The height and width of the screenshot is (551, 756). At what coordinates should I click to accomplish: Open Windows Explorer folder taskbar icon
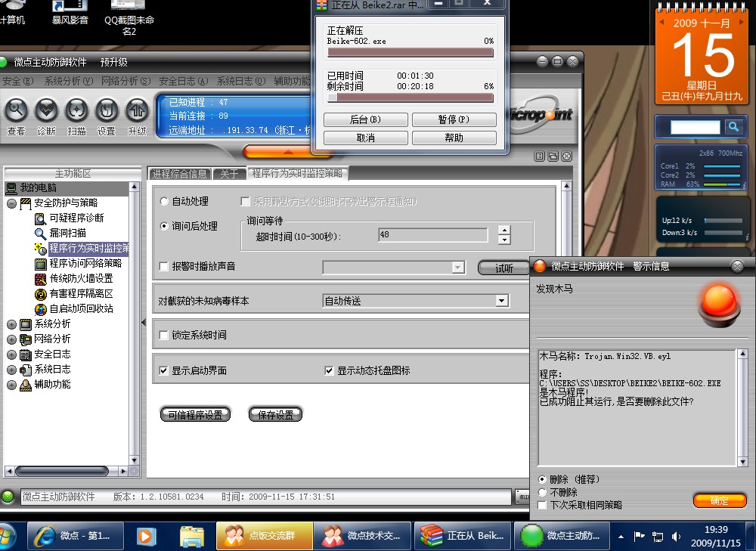(191, 536)
